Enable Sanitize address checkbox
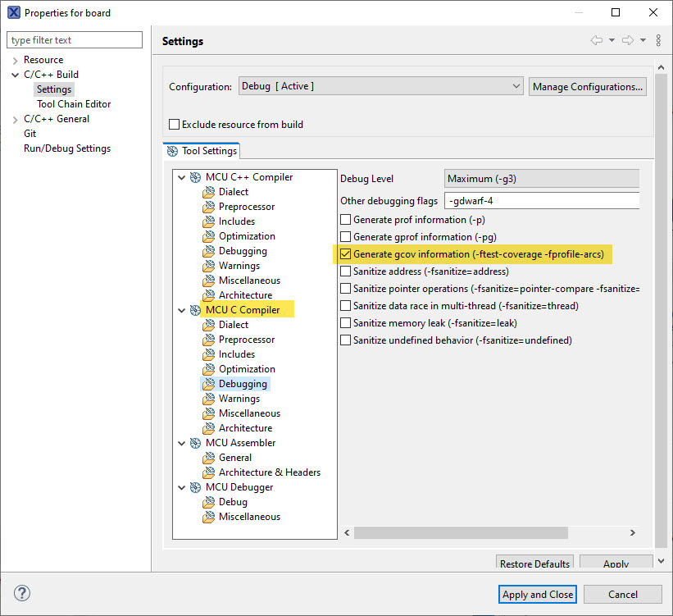The image size is (673, 616). point(346,271)
